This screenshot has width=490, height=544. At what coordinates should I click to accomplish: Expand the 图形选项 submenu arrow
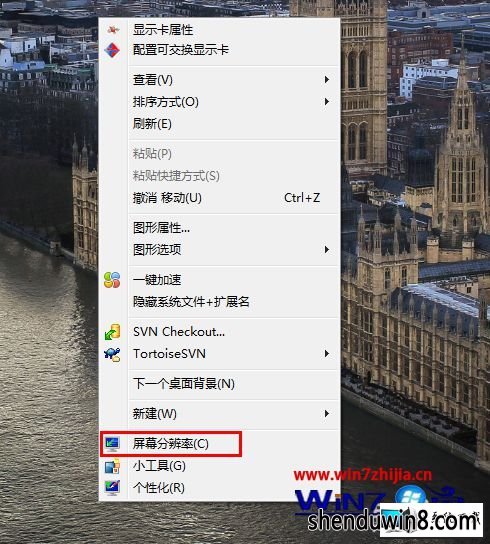(x=327, y=250)
